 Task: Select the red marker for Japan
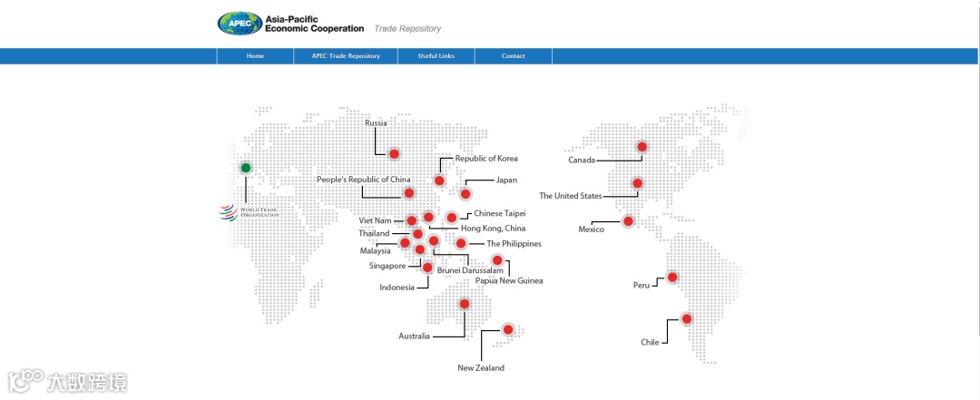point(465,194)
